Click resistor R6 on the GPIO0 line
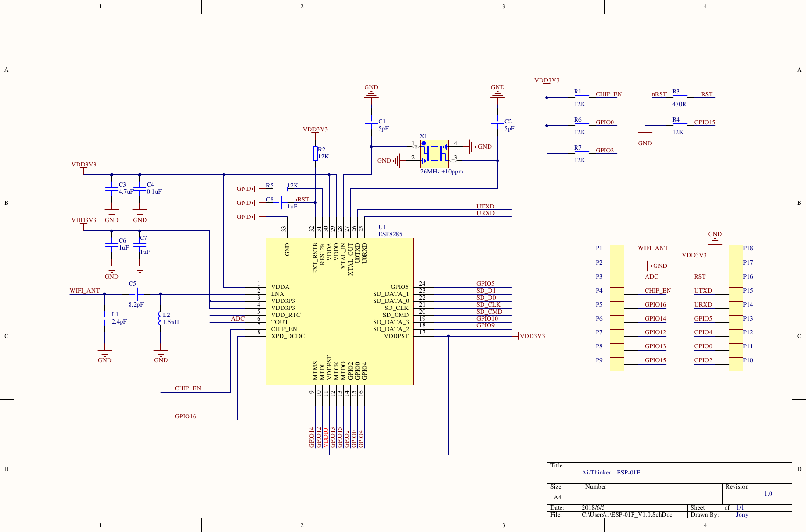This screenshot has width=806, height=532. click(581, 126)
